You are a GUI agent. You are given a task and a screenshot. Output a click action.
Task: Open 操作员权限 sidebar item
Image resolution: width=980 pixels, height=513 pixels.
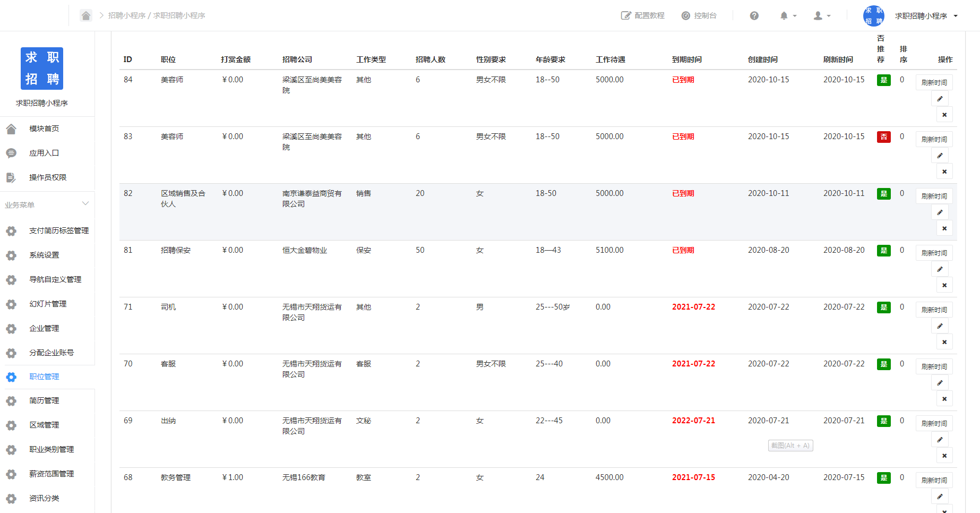(x=47, y=177)
